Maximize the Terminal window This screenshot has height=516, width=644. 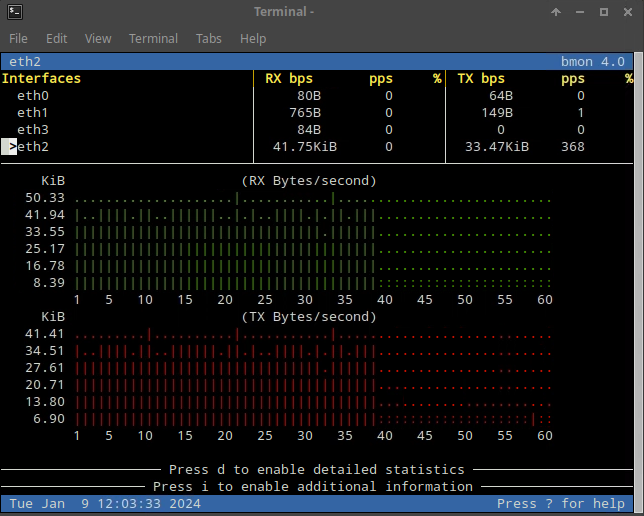(604, 12)
